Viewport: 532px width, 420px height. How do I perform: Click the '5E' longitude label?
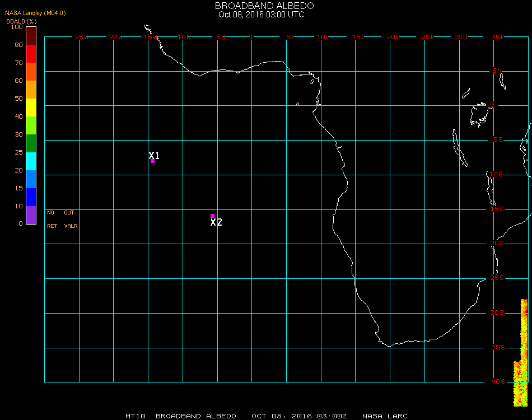291,37
